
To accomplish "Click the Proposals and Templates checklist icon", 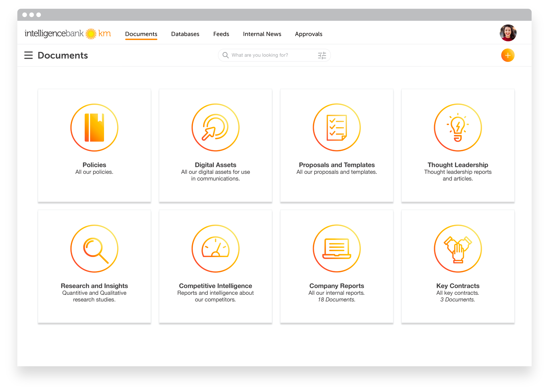I will coord(337,127).
